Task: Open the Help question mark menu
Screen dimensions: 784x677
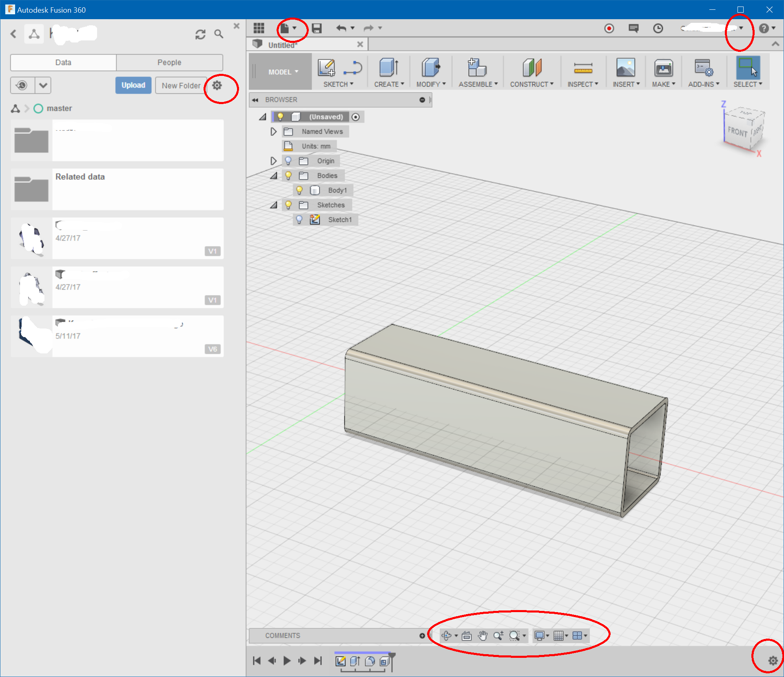Action: pos(767,28)
